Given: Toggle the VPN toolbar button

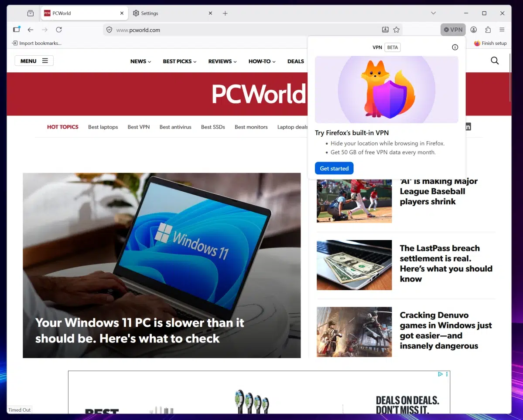Looking at the screenshot, I should point(453,30).
